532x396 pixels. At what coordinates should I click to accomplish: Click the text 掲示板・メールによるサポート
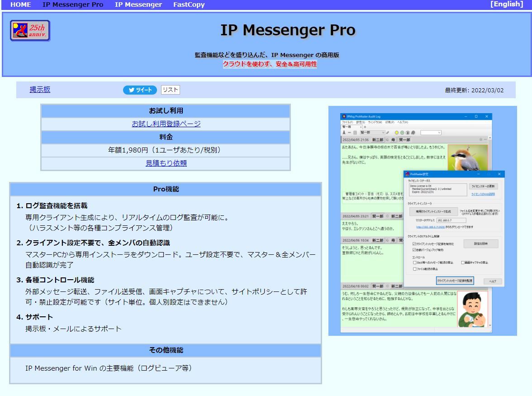coord(73,329)
